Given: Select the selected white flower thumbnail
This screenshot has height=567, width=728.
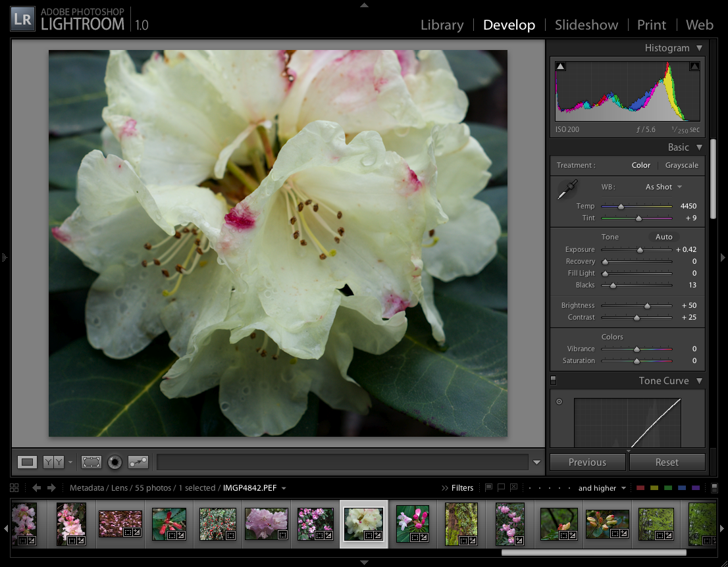Looking at the screenshot, I should [x=363, y=524].
